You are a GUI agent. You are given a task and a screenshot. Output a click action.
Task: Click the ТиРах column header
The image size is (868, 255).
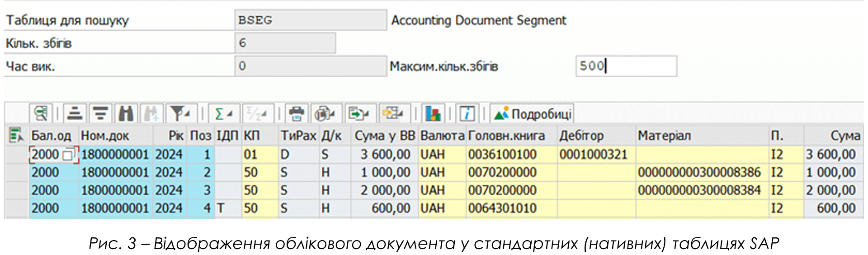[x=299, y=135]
